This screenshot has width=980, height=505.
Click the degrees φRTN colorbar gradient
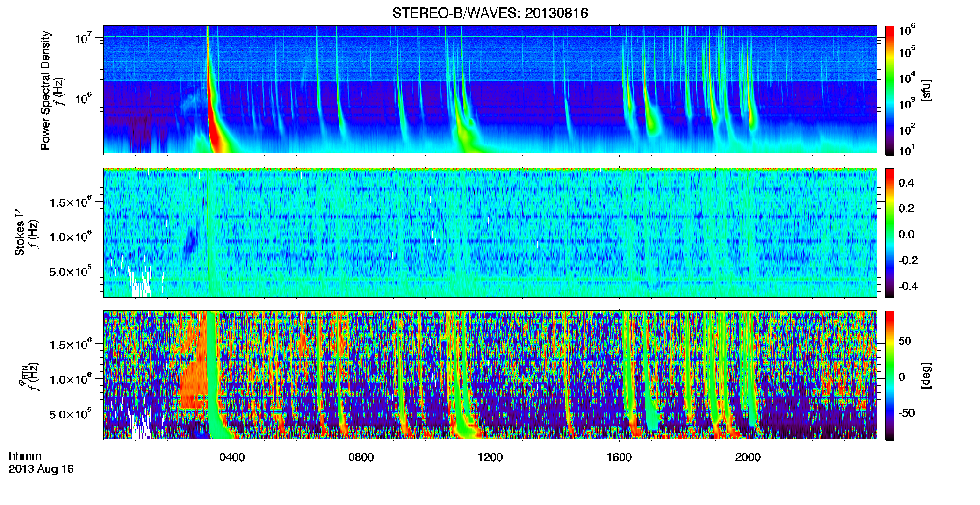point(890,375)
